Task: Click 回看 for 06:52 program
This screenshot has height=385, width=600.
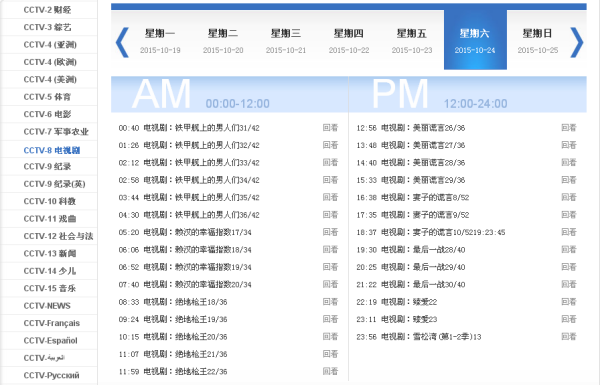Action: [330, 267]
